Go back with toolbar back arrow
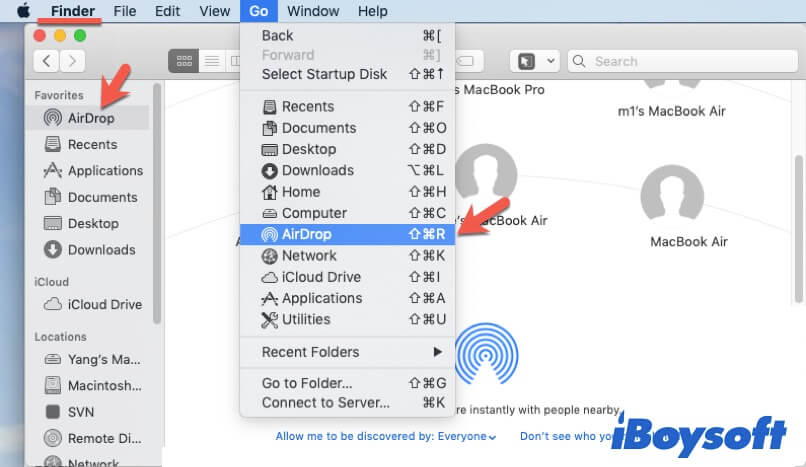The height and width of the screenshot is (467, 806). coord(46,61)
